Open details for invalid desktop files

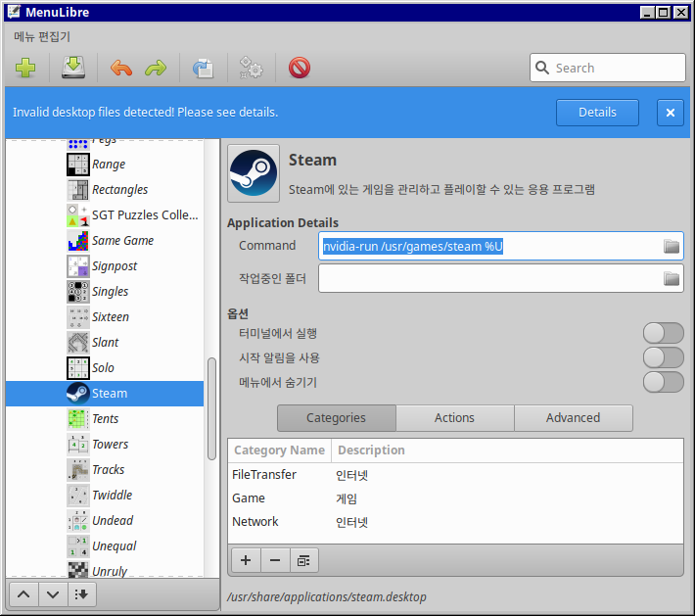coord(597,113)
